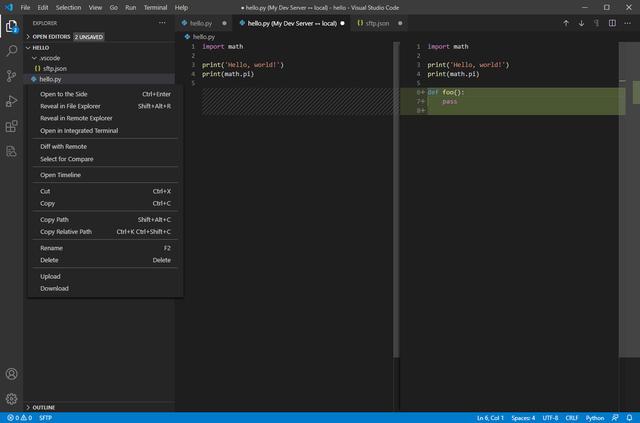640x423 pixels.
Task: Open editor More Actions ellipsis
Action: pyautogui.click(x=627, y=23)
